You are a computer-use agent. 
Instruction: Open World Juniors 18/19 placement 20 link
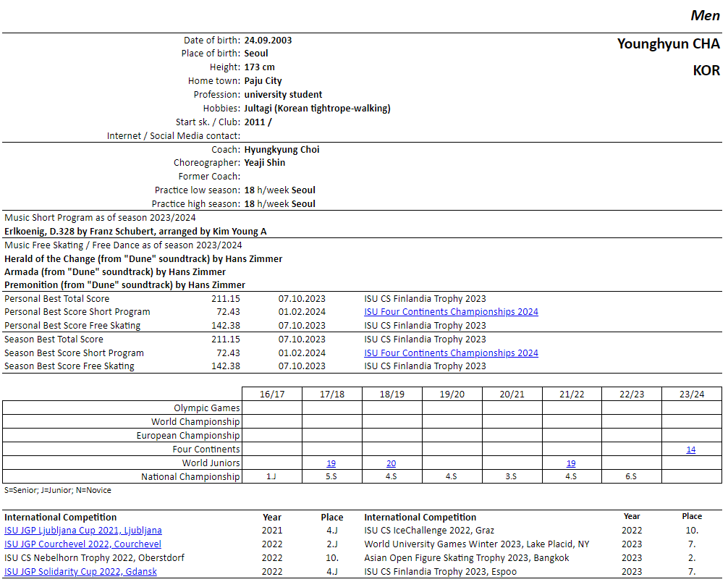(x=391, y=463)
